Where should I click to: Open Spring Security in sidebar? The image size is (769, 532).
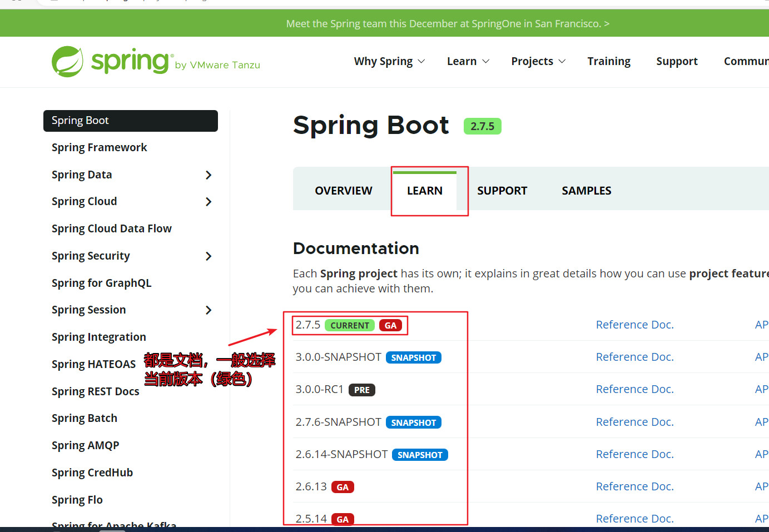(x=91, y=256)
